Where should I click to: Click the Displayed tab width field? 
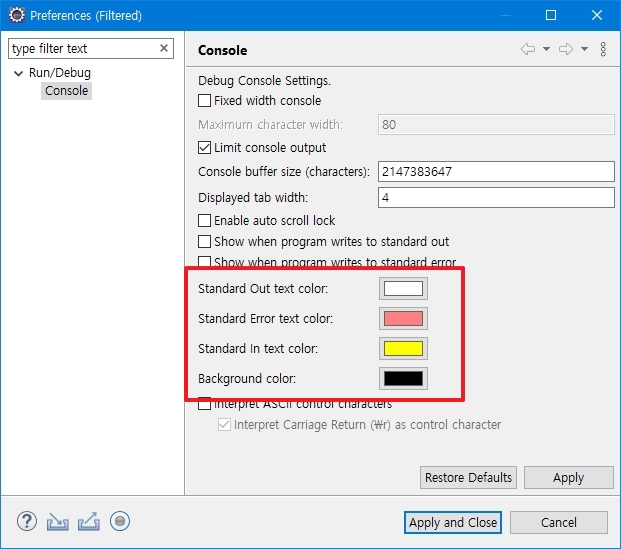tap(496, 197)
